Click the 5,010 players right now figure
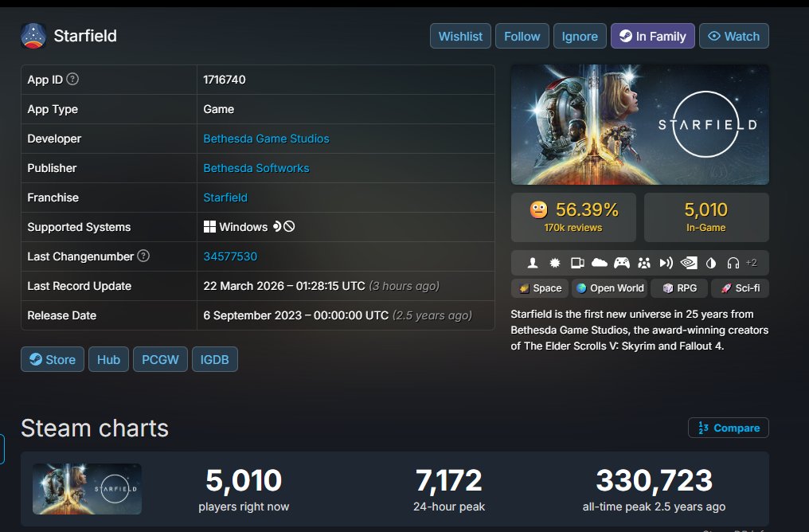Image resolution: width=809 pixels, height=532 pixels. click(244, 480)
